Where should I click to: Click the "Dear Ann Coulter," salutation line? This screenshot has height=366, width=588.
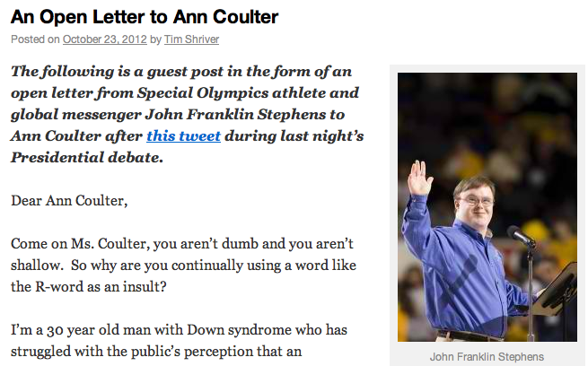pyautogui.click(x=69, y=201)
